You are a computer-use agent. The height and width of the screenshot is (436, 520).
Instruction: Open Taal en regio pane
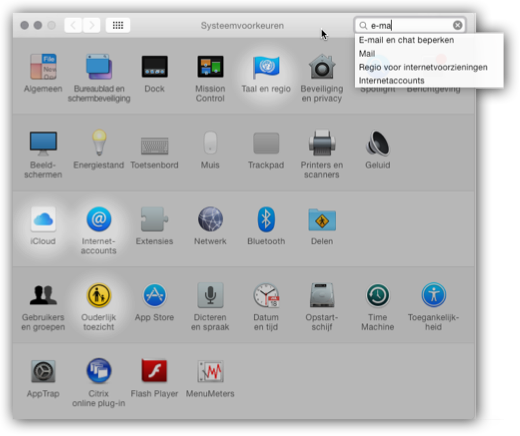(x=266, y=67)
